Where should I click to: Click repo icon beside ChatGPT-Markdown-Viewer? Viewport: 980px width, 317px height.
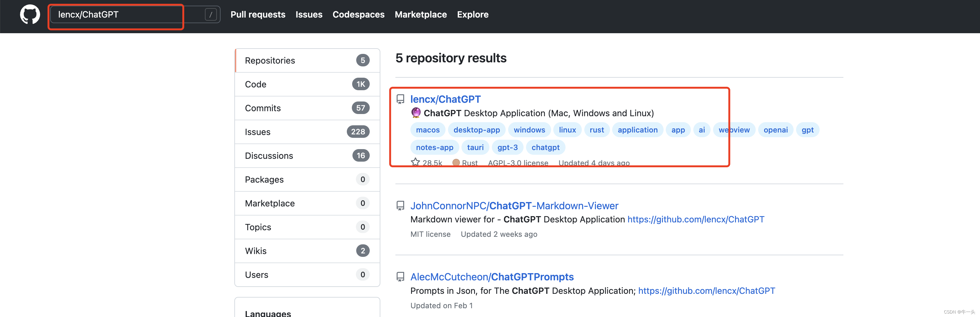pos(400,206)
